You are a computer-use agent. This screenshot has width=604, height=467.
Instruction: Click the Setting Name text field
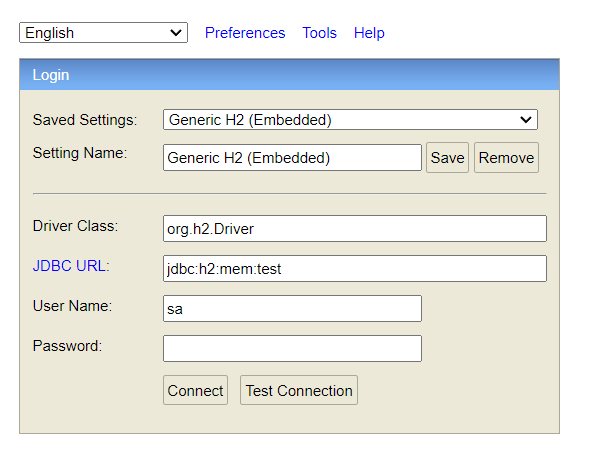pyautogui.click(x=292, y=158)
